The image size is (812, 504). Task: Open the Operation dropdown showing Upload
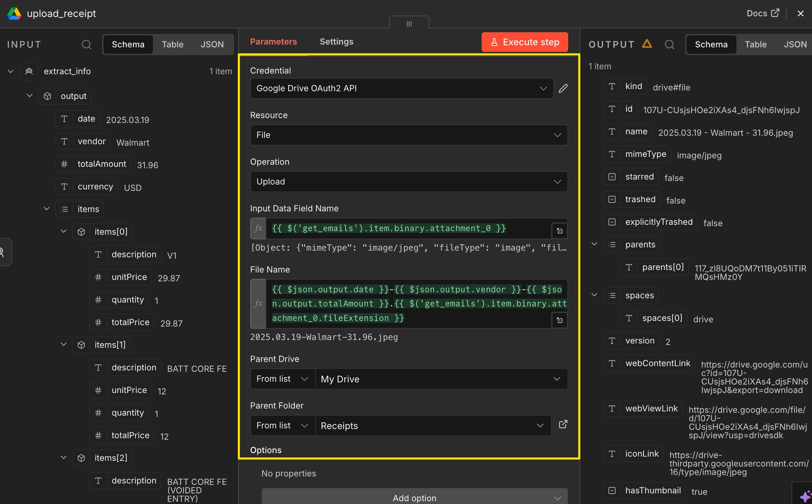(x=409, y=182)
